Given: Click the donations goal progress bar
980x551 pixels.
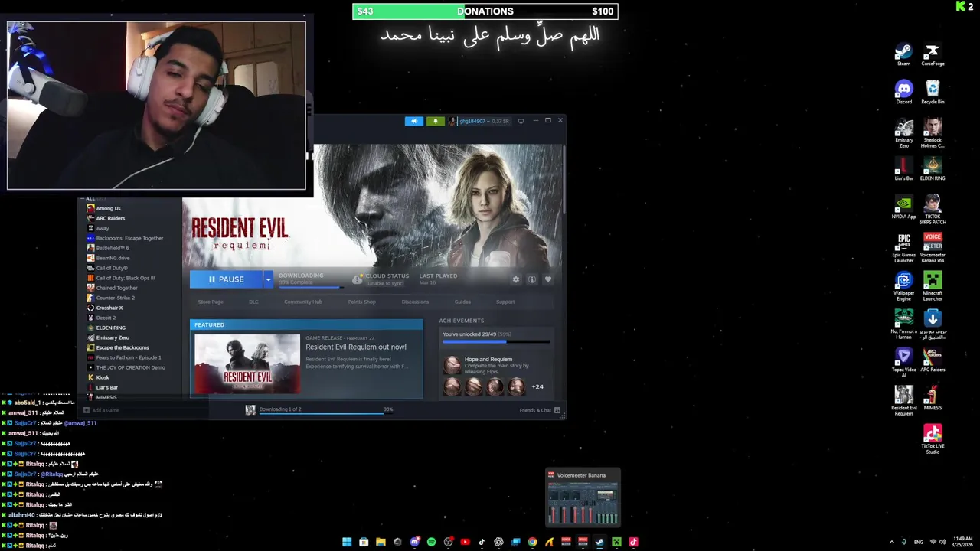Looking at the screenshot, I should (x=485, y=11).
